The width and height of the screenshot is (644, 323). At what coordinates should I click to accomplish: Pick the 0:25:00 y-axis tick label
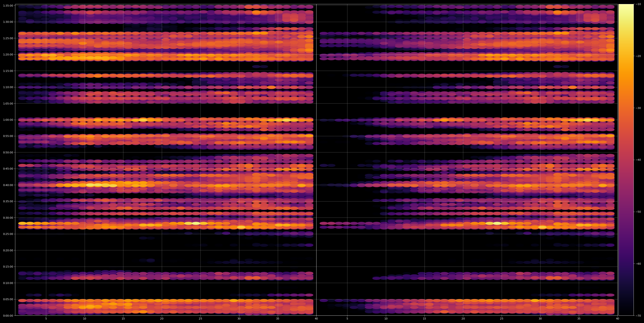[8, 234]
